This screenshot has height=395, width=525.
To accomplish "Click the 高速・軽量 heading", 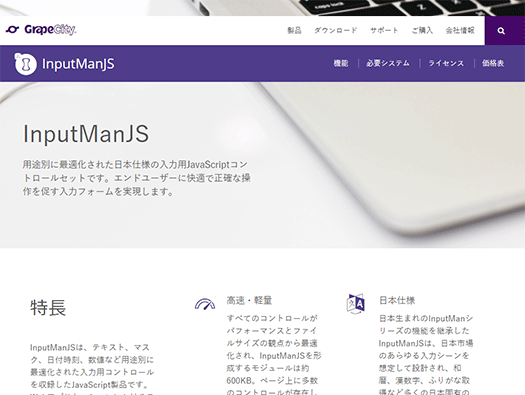I will [x=249, y=300].
